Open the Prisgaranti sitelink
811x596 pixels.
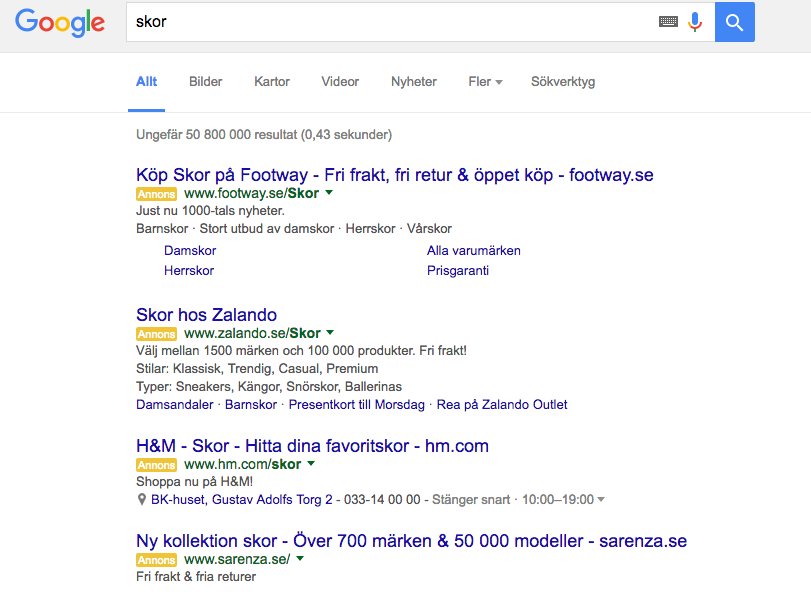pos(458,271)
